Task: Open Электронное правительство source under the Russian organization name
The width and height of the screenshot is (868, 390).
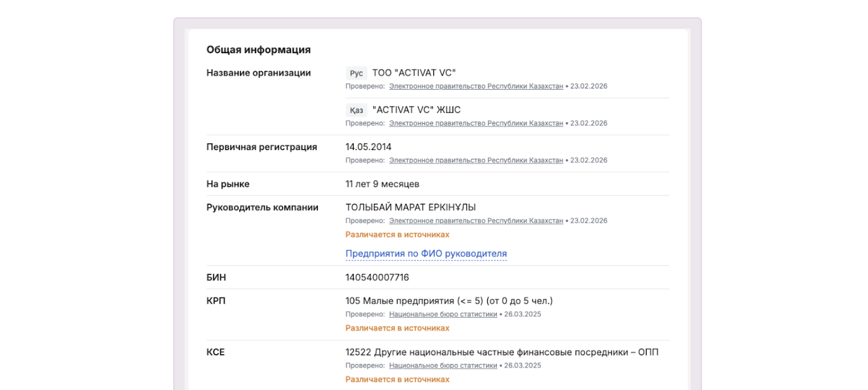Action: [476, 86]
